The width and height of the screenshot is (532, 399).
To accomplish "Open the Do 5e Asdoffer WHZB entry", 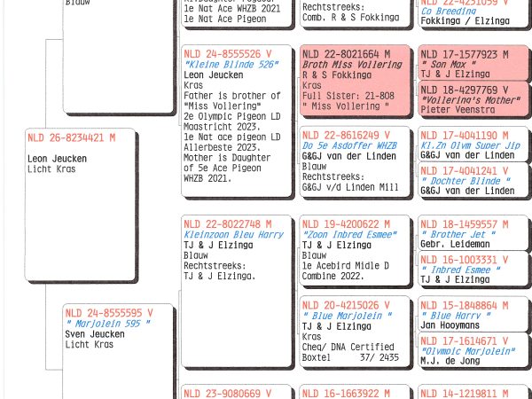I will click(x=355, y=161).
